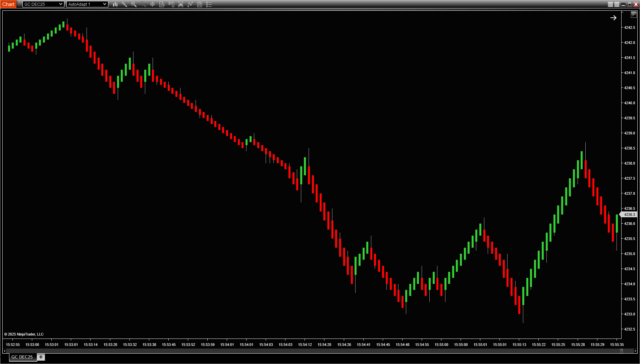Screen dimensions: 640x364
Task: Open the Drawing Tools pencil menu
Action: pyautogui.click(x=124, y=4)
